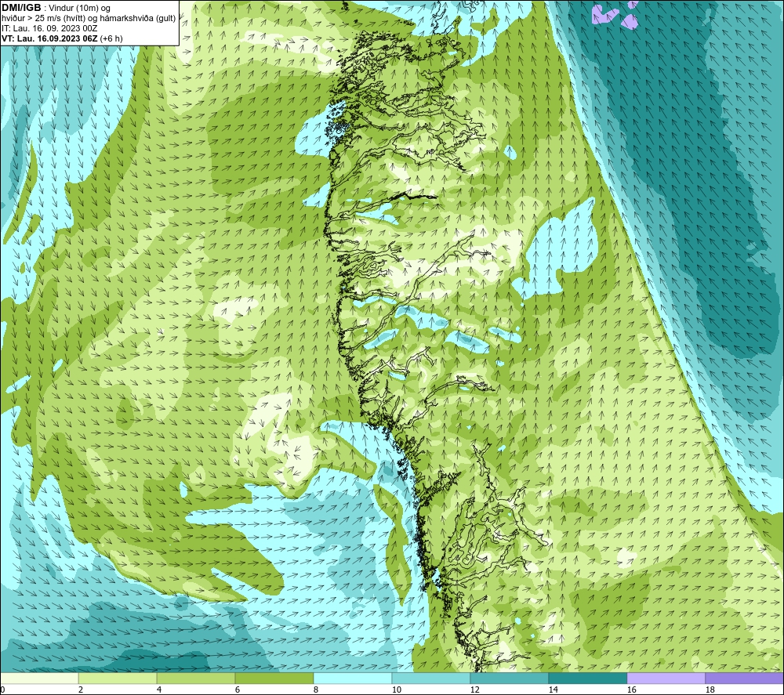This screenshot has height=695, width=784.
Task: Click the 'VT: Lau. 16.09.2023 06Z' valid time
Action: click(49, 38)
